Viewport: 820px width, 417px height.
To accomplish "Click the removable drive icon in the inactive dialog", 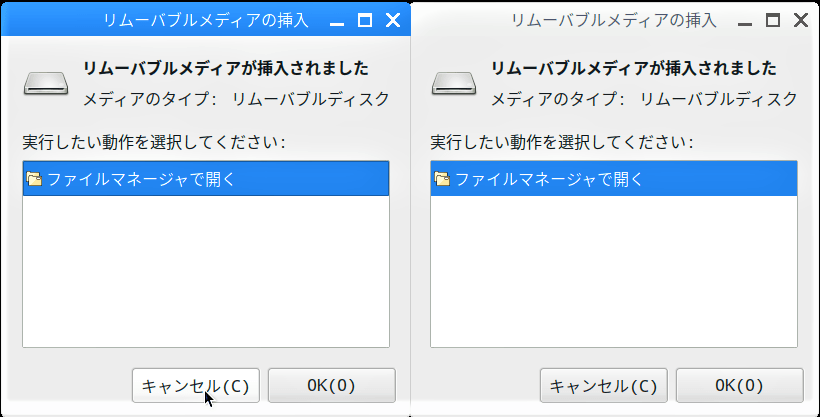I will click(454, 83).
